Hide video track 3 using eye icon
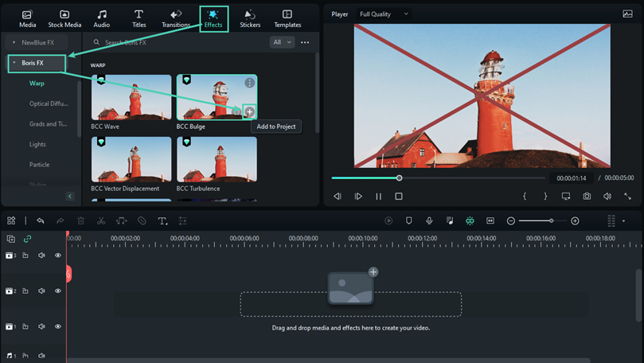This screenshot has height=363, width=644. tap(58, 256)
